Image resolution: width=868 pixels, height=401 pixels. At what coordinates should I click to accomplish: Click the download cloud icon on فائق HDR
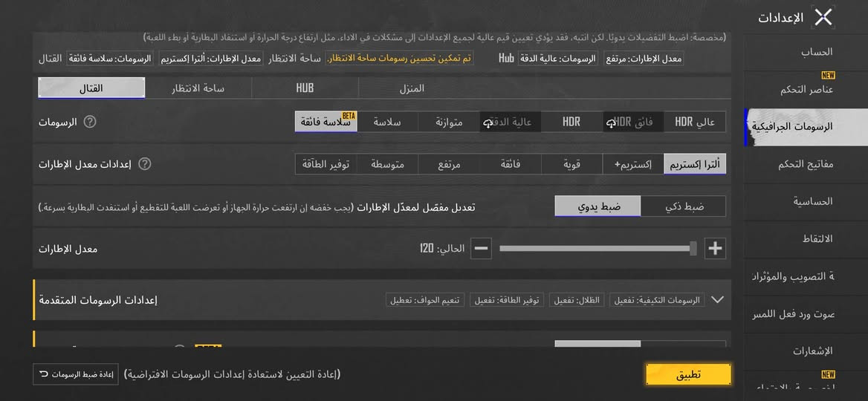click(x=611, y=124)
